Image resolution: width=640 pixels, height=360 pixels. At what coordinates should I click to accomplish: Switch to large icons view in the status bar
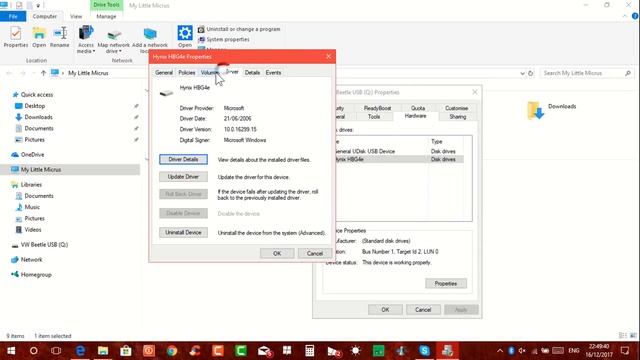pos(633,336)
